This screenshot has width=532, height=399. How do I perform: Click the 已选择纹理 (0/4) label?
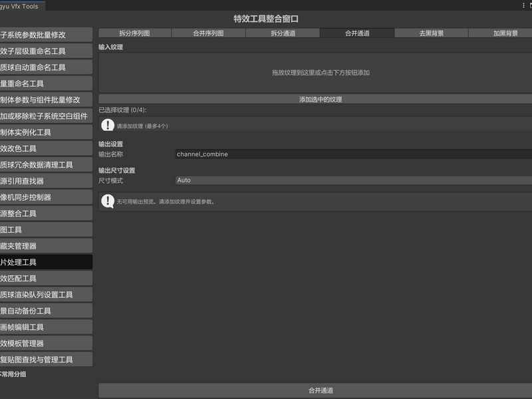pos(122,110)
